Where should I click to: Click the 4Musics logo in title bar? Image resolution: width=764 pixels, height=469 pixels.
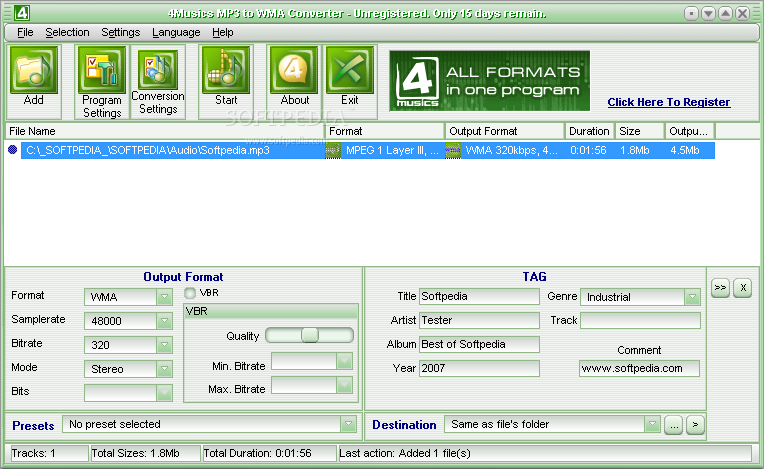(21, 13)
